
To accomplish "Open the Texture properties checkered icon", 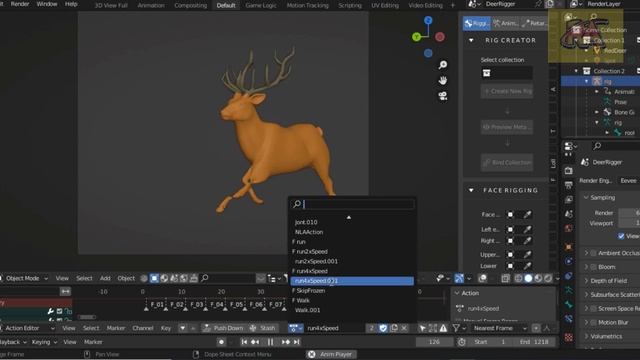I will (x=569, y=337).
